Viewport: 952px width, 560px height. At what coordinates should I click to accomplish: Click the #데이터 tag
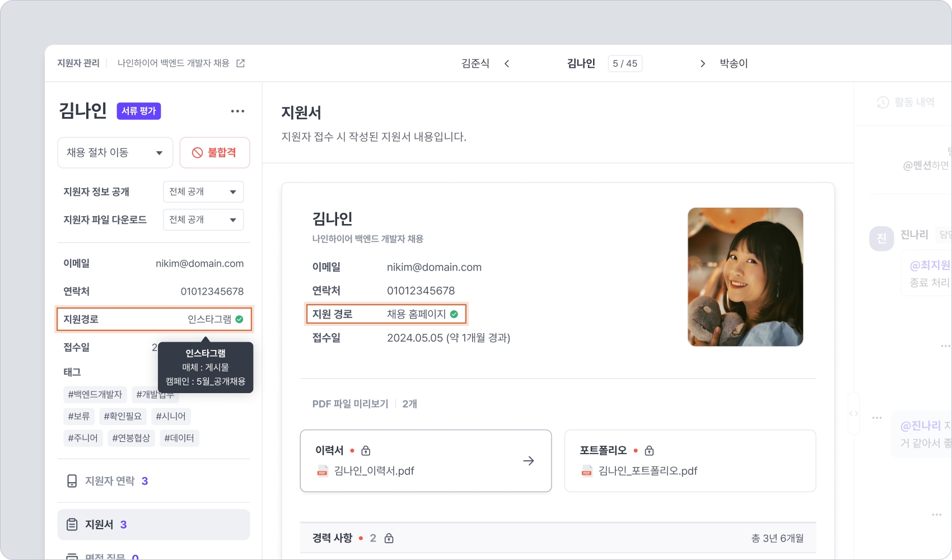pyautogui.click(x=179, y=438)
